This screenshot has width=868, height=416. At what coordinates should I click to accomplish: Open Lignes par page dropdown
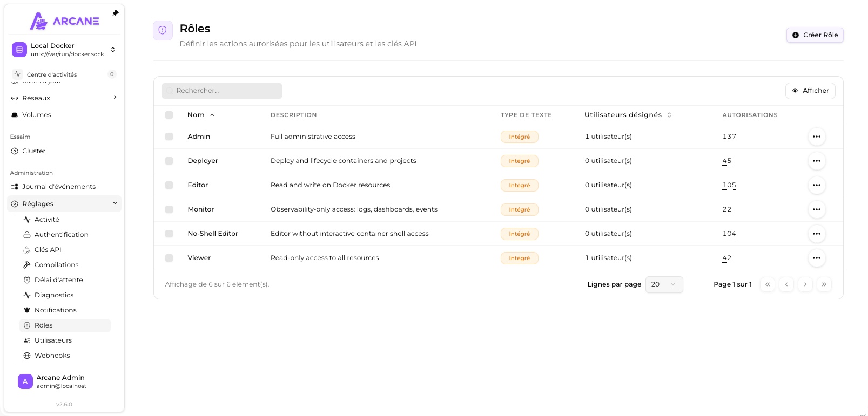[664, 284]
